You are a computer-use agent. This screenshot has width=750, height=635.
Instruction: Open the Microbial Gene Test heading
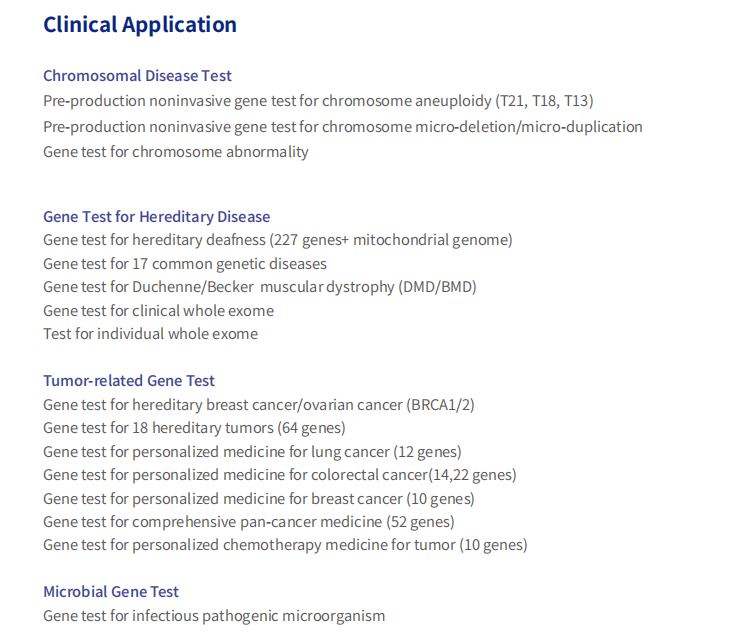[110, 592]
